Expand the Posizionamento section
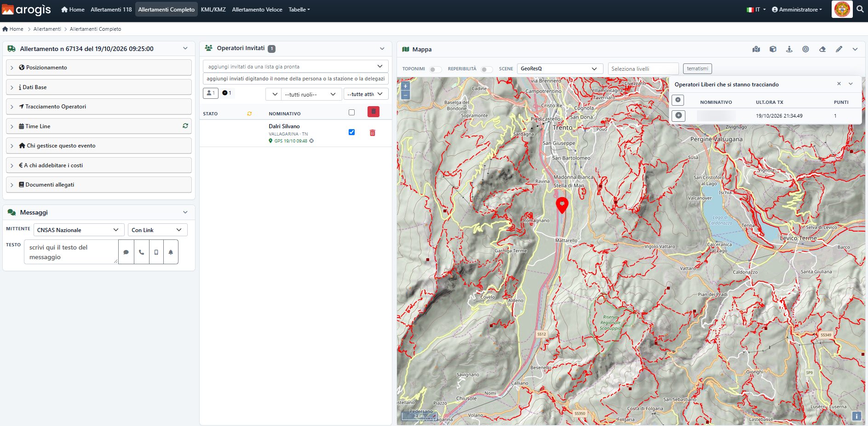This screenshot has height=426, width=868. tap(99, 68)
